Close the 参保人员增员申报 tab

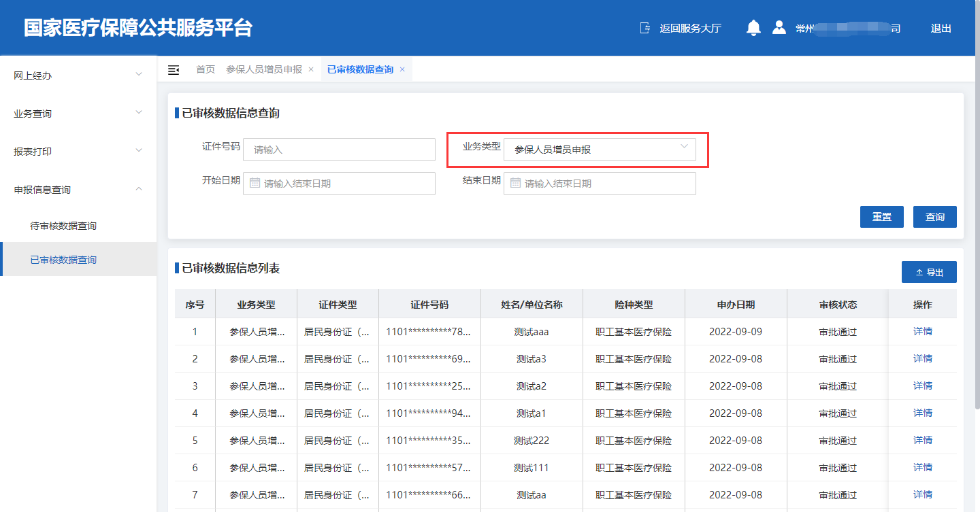[311, 69]
